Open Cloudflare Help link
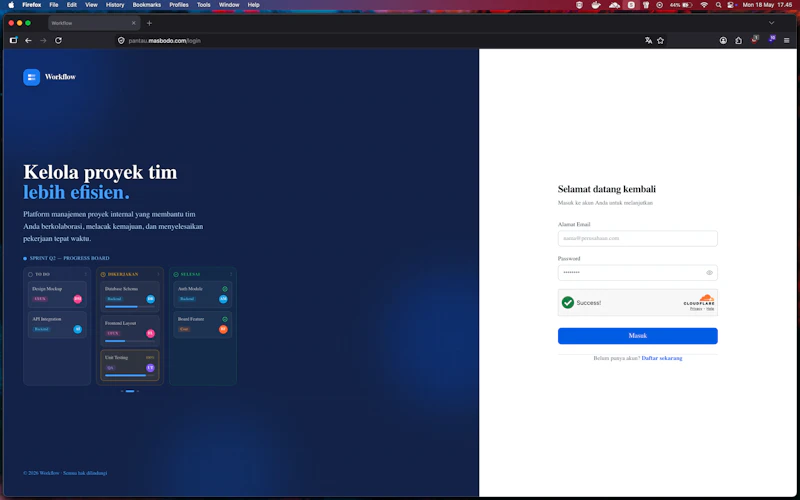Screen dimensions: 800x500 710,309
